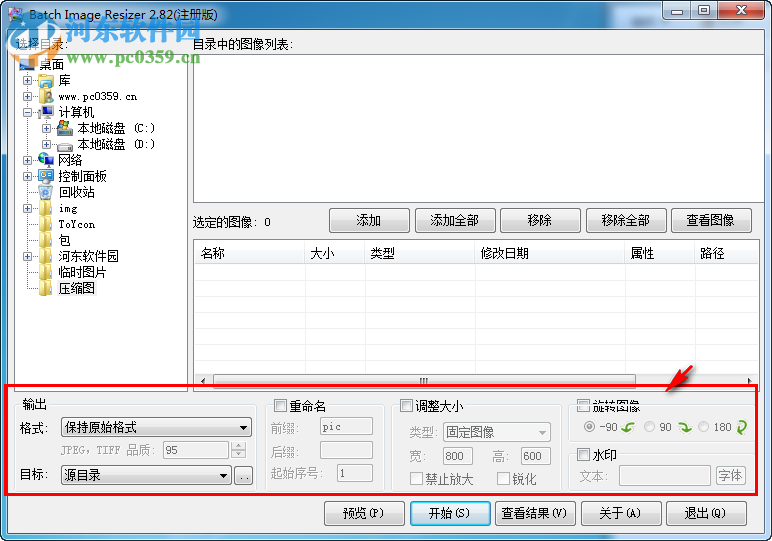Viewport: 772px width, 541px height.
Task: Click the local disk D: drive icon
Action: [x=64, y=145]
